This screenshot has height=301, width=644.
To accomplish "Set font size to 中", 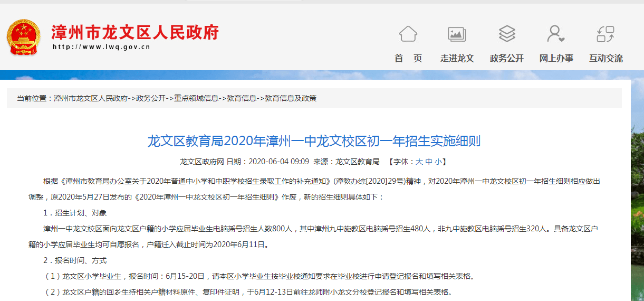I will 429,162.
